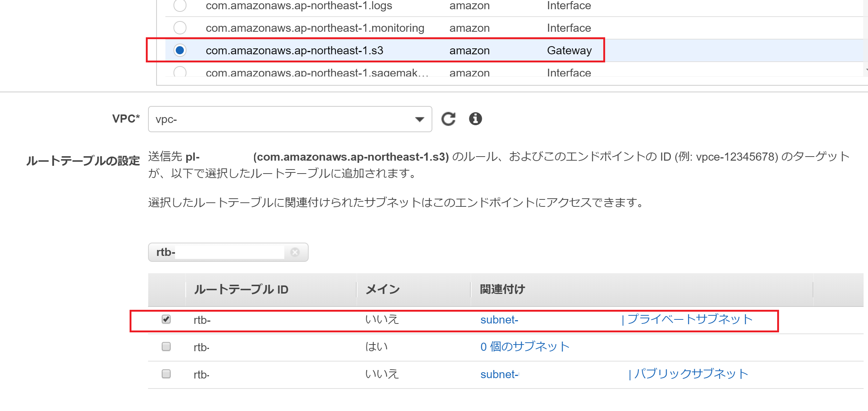Sort by ルートテーブル ID column header
Viewport: 868px width, 411px height.
241,290
